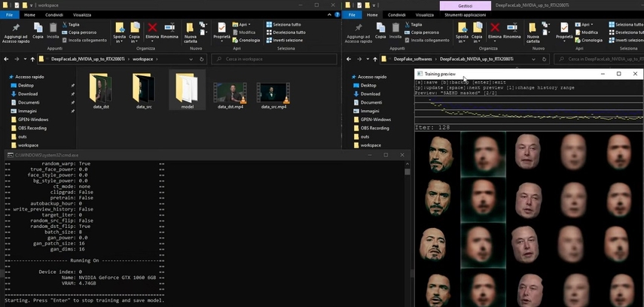Select Taglia in workspace window ribbon
The height and width of the screenshot is (307, 644).
pyautogui.click(x=71, y=25)
